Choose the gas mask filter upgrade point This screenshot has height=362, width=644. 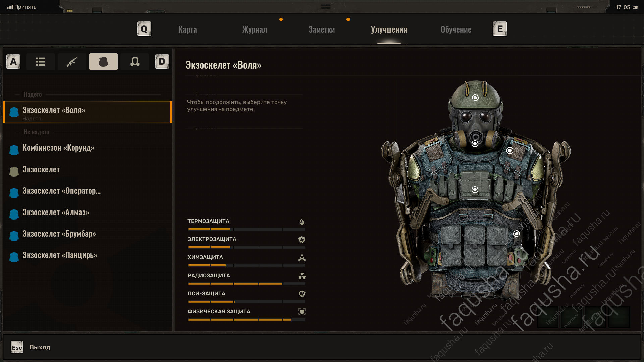tap(475, 144)
